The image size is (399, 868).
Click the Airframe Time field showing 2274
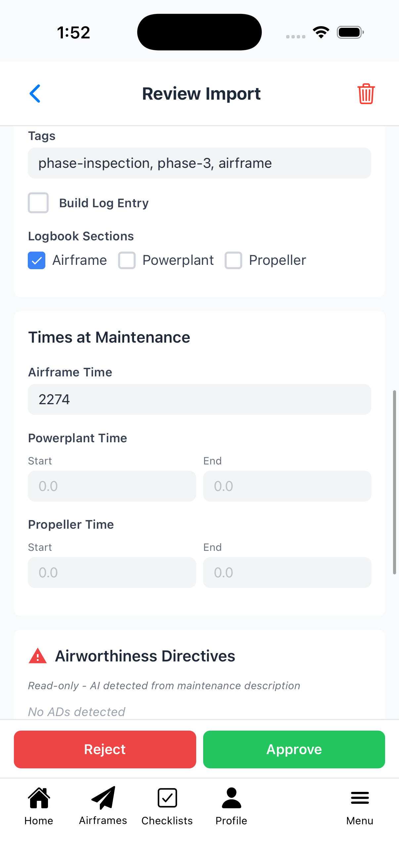[x=199, y=399]
